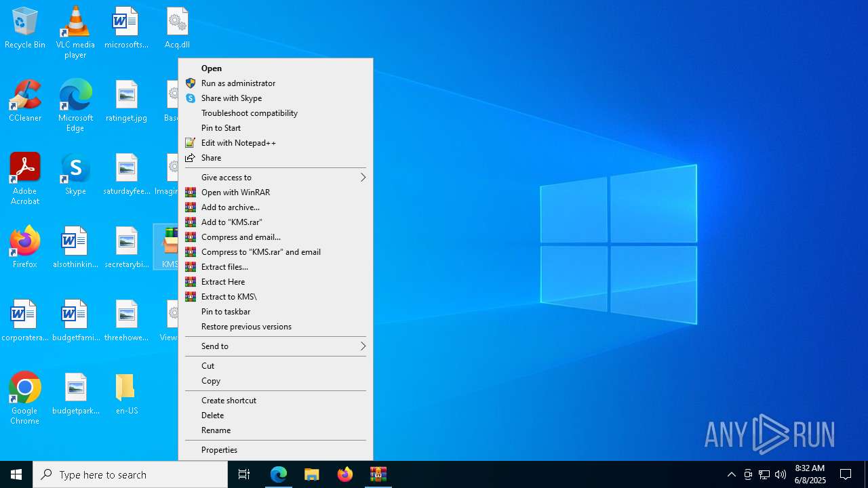The image size is (868, 488).
Task: Choose Open with WinRAR
Action: click(x=275, y=192)
